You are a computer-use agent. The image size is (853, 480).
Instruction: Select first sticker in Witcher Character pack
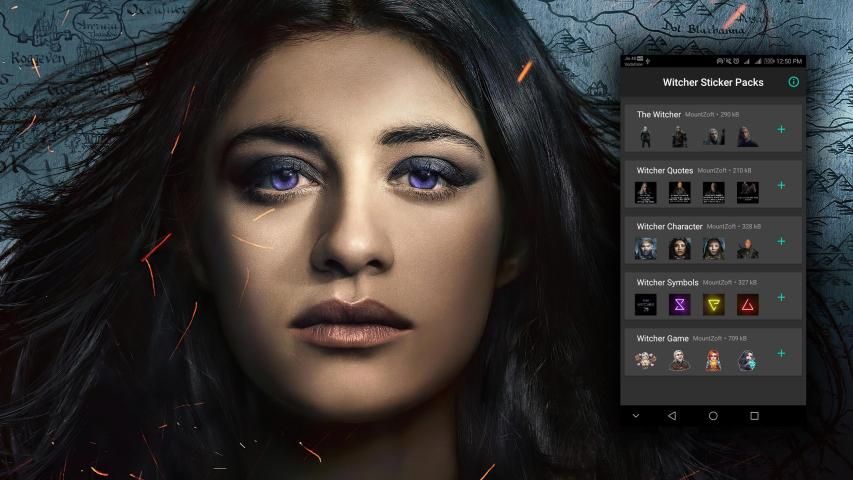tap(646, 249)
